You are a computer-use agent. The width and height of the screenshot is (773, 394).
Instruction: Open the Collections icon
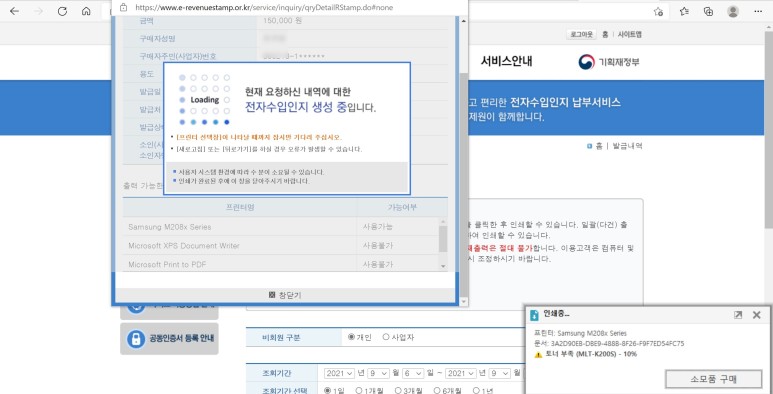708,12
